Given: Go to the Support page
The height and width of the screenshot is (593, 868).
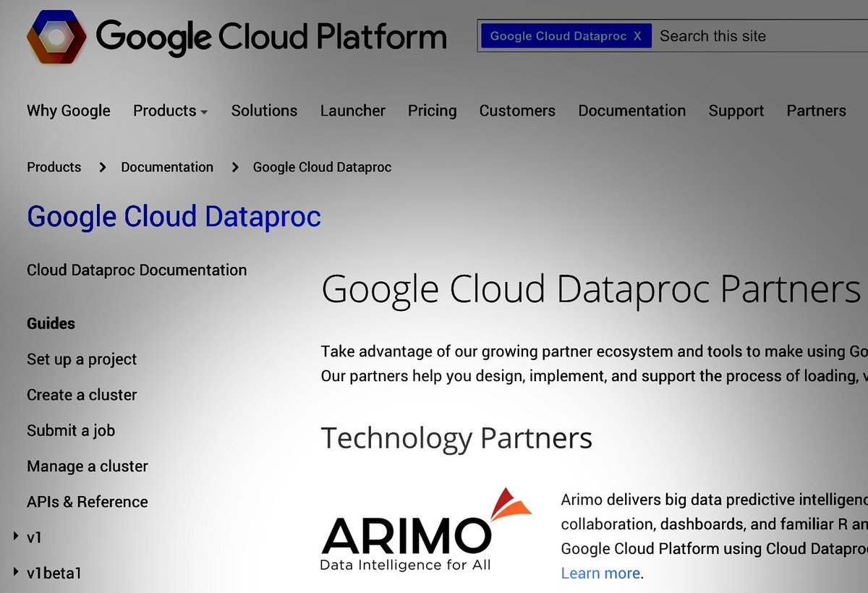Looking at the screenshot, I should coord(736,111).
